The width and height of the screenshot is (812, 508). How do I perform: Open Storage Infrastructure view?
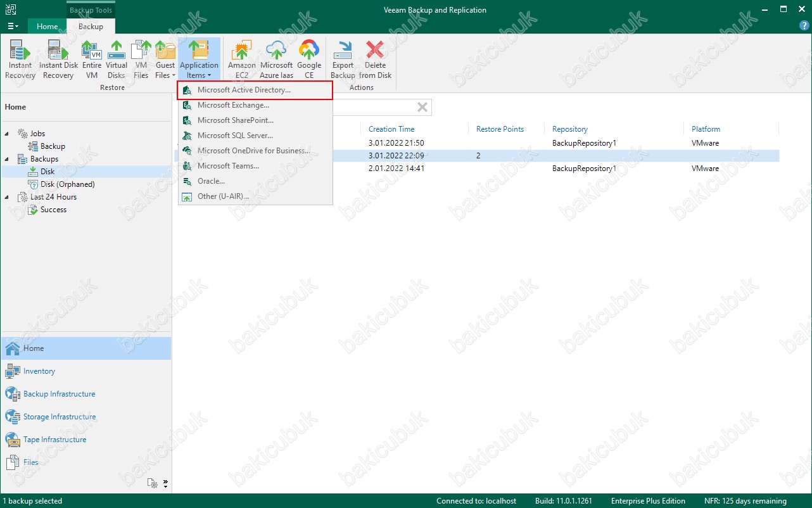[86, 417]
